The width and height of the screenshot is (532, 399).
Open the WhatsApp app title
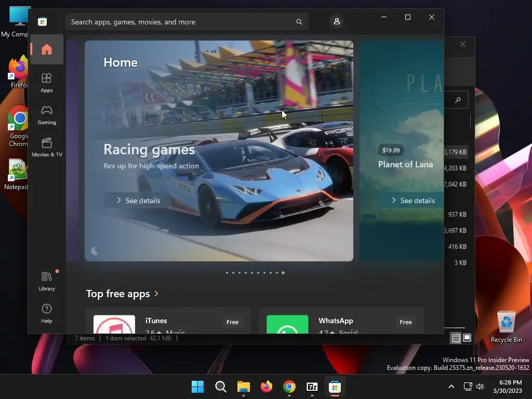336,321
